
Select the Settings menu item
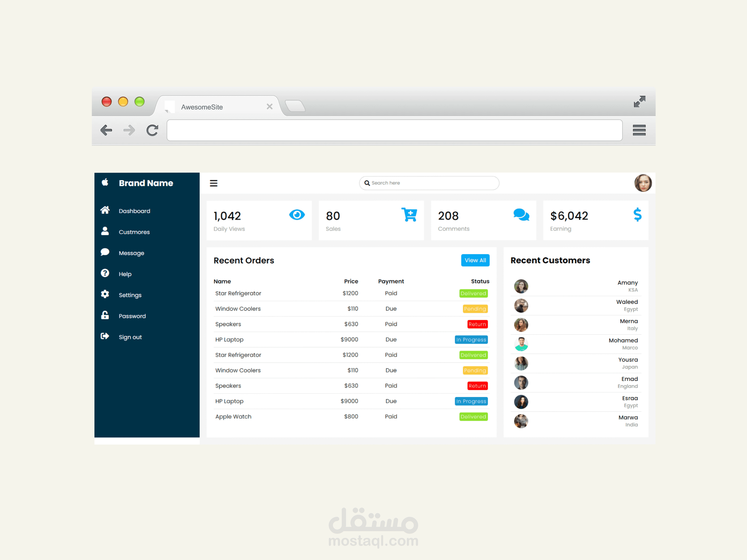coord(130,295)
